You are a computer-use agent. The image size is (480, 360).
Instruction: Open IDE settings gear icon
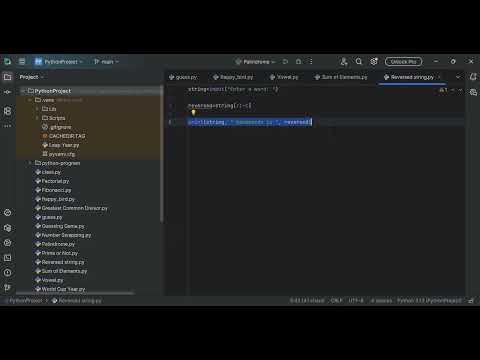[374, 62]
